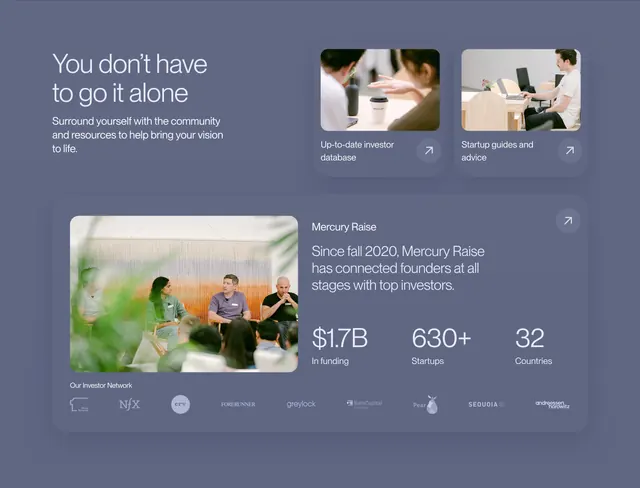
Task: Click the Bain Capital logo
Action: 364,404
